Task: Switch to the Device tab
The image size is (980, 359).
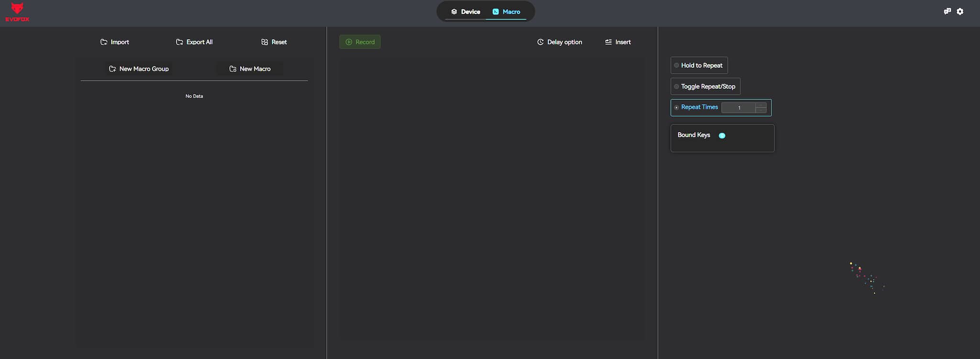Action: coord(466,12)
